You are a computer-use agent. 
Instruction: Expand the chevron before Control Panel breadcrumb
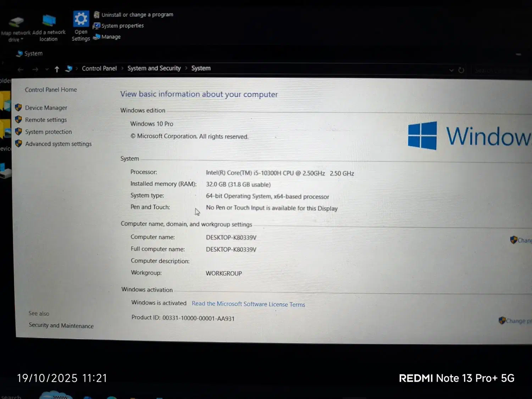click(77, 68)
